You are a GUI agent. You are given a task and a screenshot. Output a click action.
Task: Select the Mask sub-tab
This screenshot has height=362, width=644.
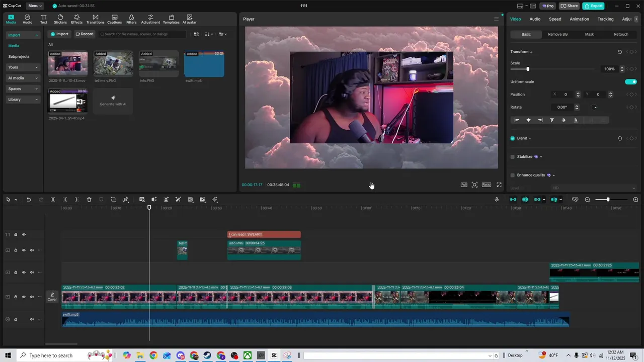click(x=589, y=34)
